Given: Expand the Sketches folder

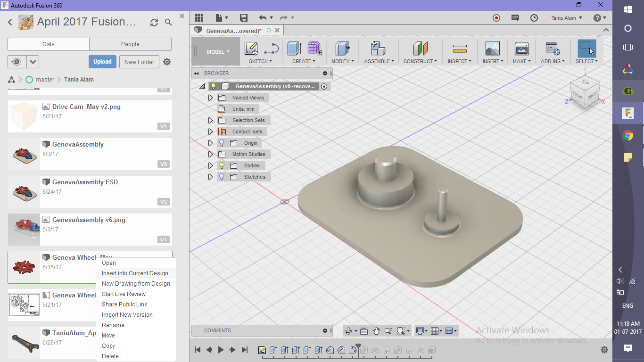Looking at the screenshot, I should pos(211,177).
